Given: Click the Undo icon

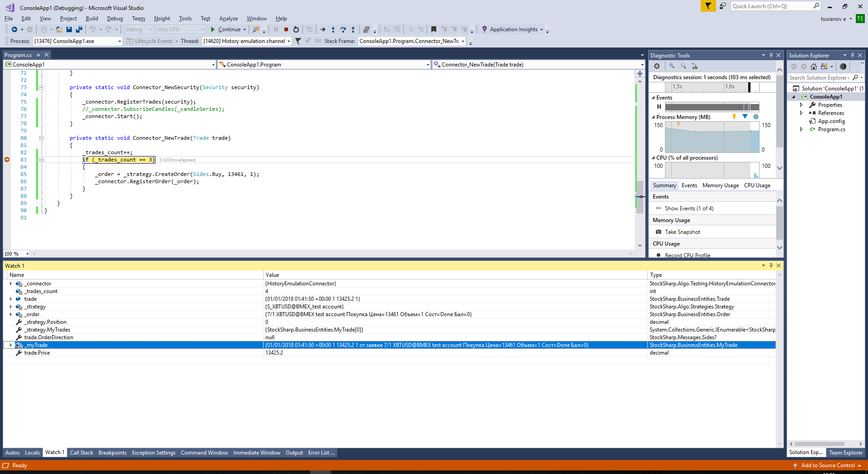Looking at the screenshot, I should (x=93, y=29).
